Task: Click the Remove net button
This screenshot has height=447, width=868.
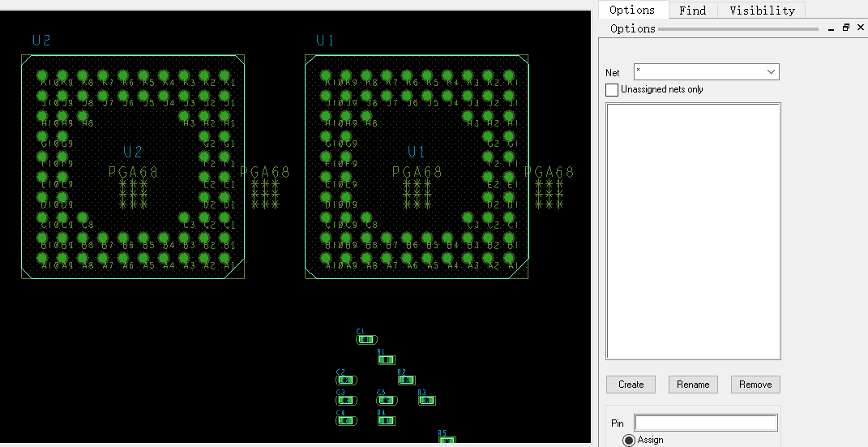Action: [x=755, y=385]
